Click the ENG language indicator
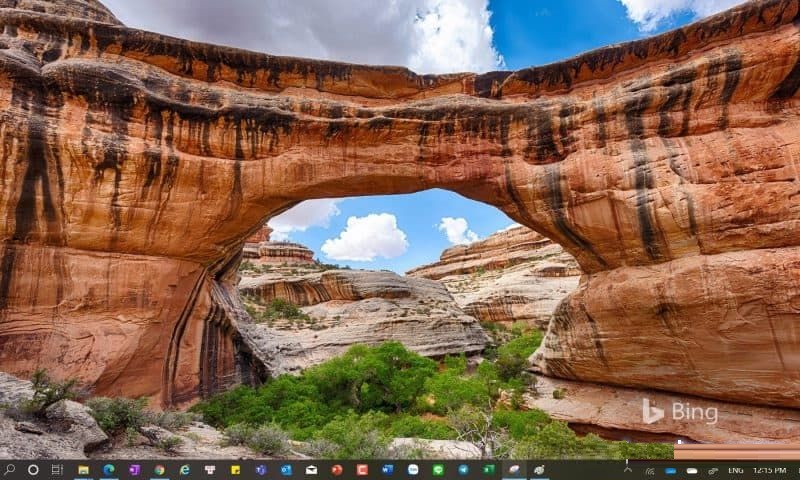The image size is (800, 480). 735,470
